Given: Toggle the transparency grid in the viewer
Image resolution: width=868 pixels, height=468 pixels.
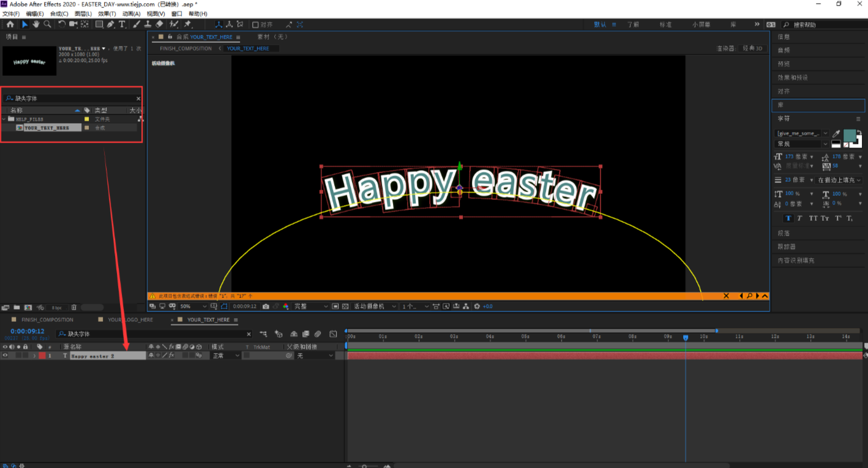Looking at the screenshot, I should click(x=345, y=306).
